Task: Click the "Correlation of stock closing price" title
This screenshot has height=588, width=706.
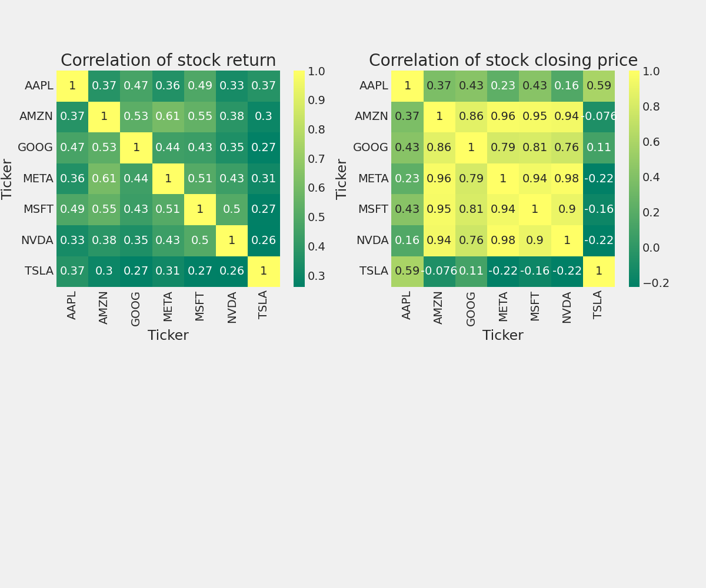Action: [503, 61]
